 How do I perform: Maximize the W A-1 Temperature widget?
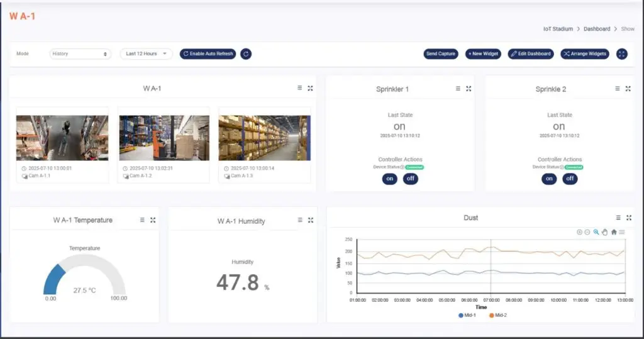click(x=153, y=220)
